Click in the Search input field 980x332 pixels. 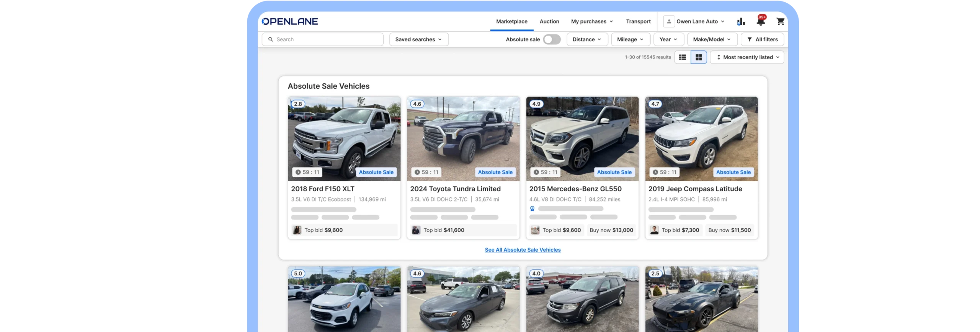point(322,39)
